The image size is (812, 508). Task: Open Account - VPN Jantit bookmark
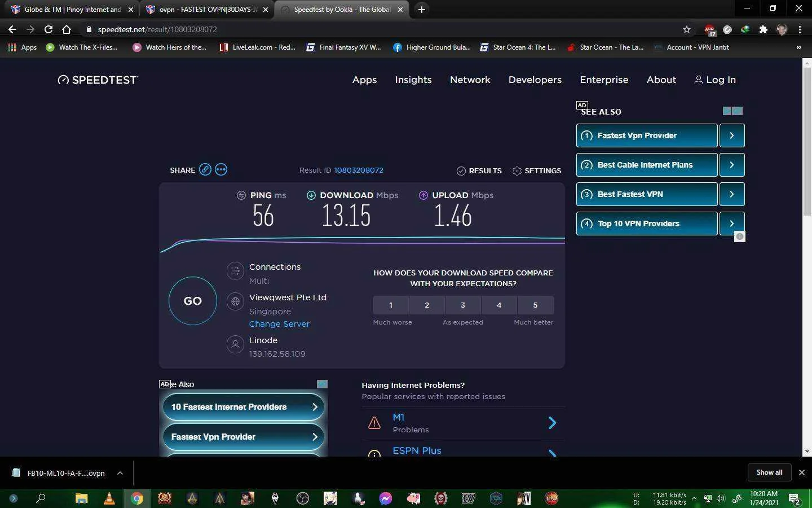pyautogui.click(x=691, y=47)
